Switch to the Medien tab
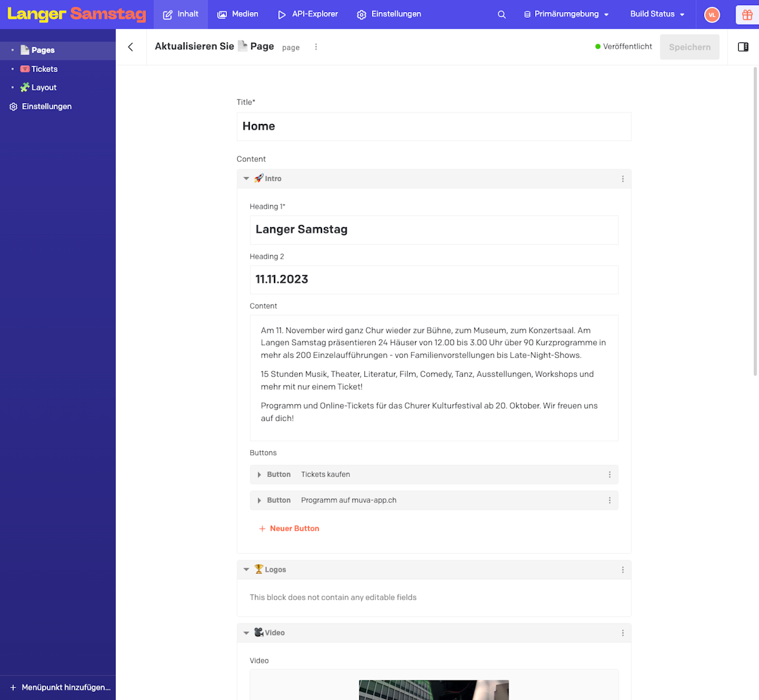759x700 pixels. tap(238, 14)
